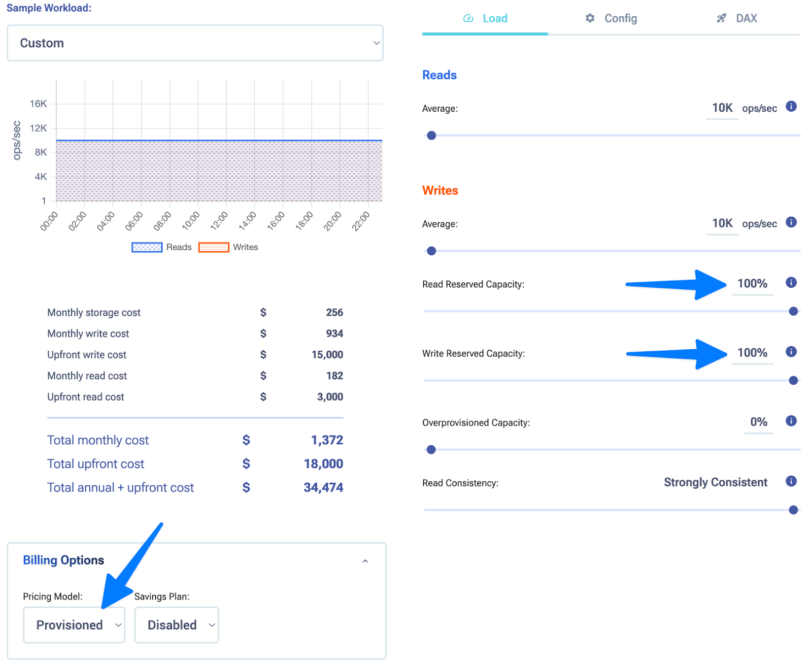Click the info icon beside Reads average
Viewport: 812px width, 666px height.
[x=791, y=107]
